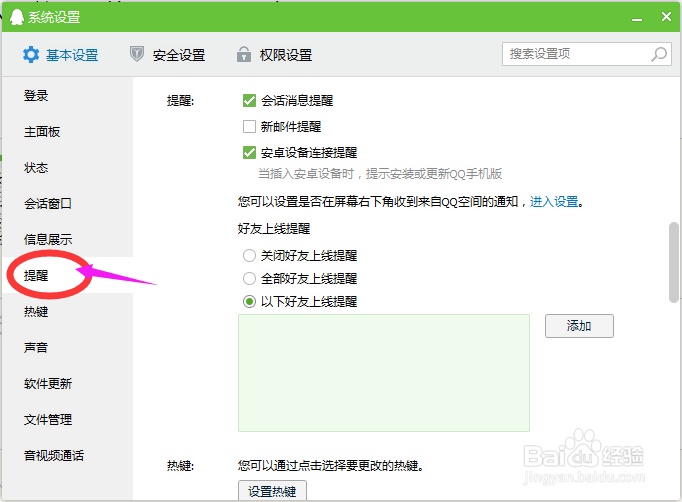This screenshot has height=502, width=682.
Task: Click the search magnifier icon
Action: (659, 54)
